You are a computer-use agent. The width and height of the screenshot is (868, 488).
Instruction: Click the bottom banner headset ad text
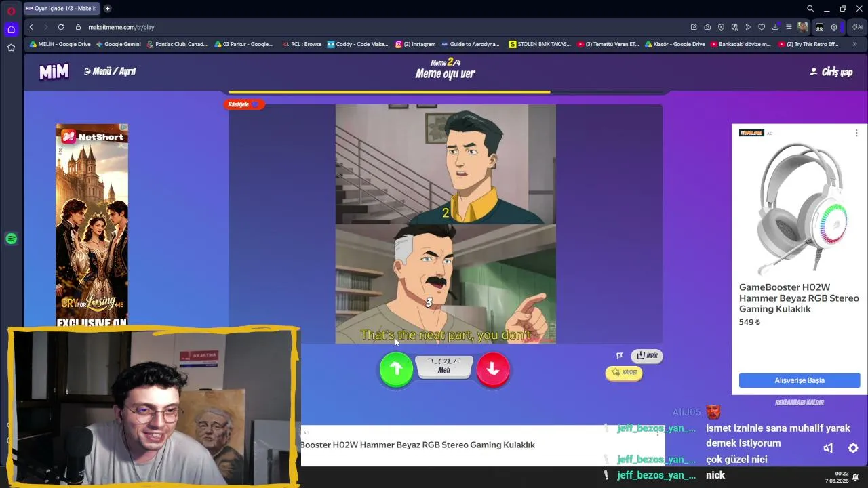pos(418,445)
